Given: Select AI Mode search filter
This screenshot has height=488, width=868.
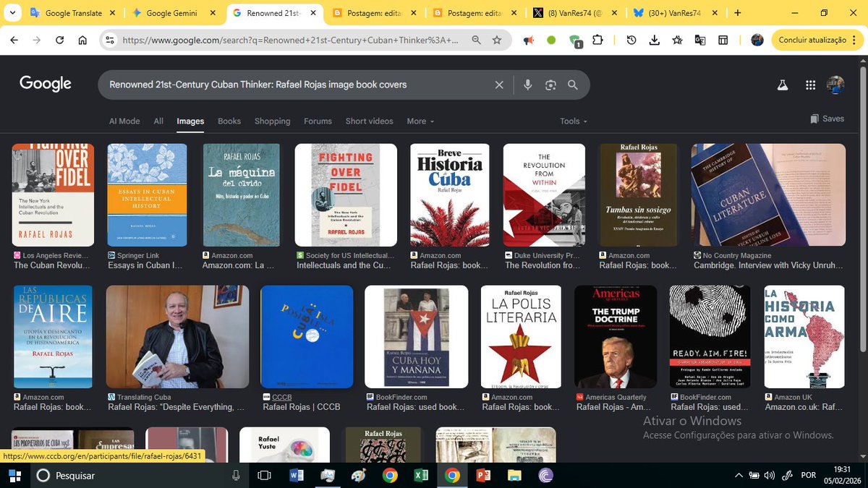Looking at the screenshot, I should pyautogui.click(x=124, y=121).
